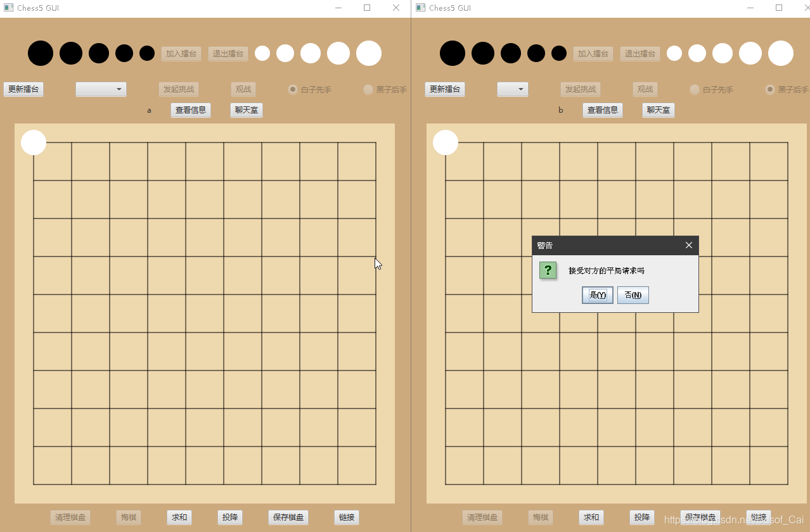Click 链接 in left window
Viewport: 810px width, 532px height.
pos(347,517)
